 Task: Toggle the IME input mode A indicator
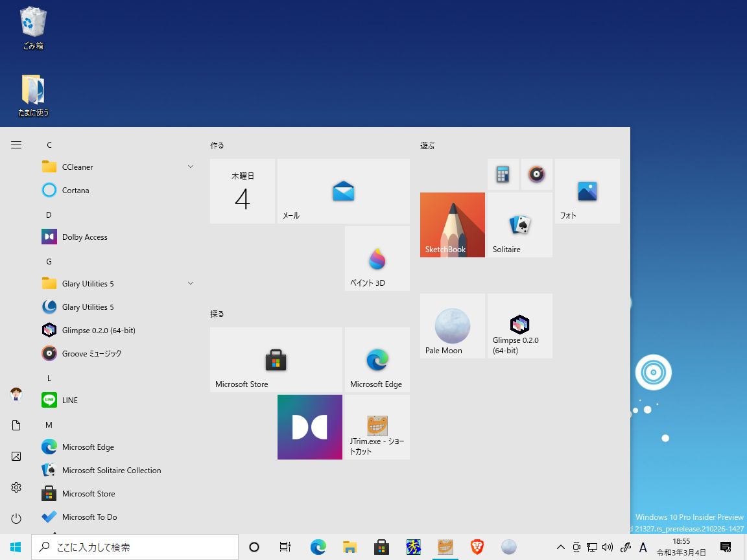click(x=643, y=548)
